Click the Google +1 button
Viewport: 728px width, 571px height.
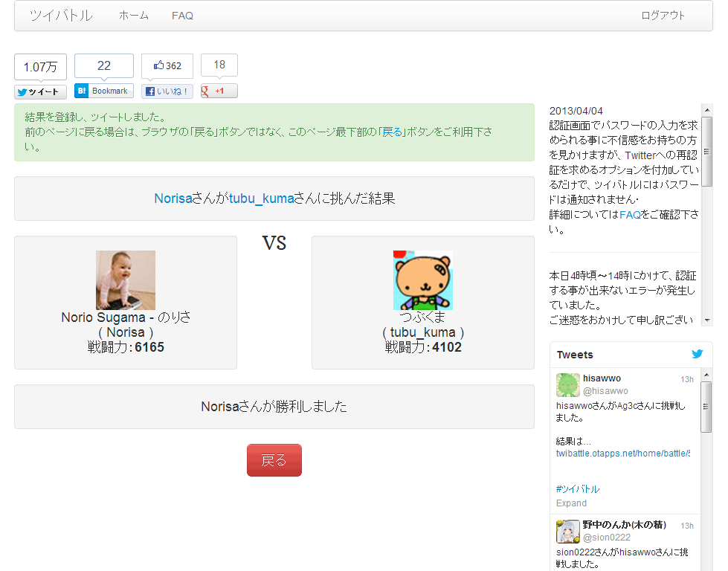(x=219, y=91)
